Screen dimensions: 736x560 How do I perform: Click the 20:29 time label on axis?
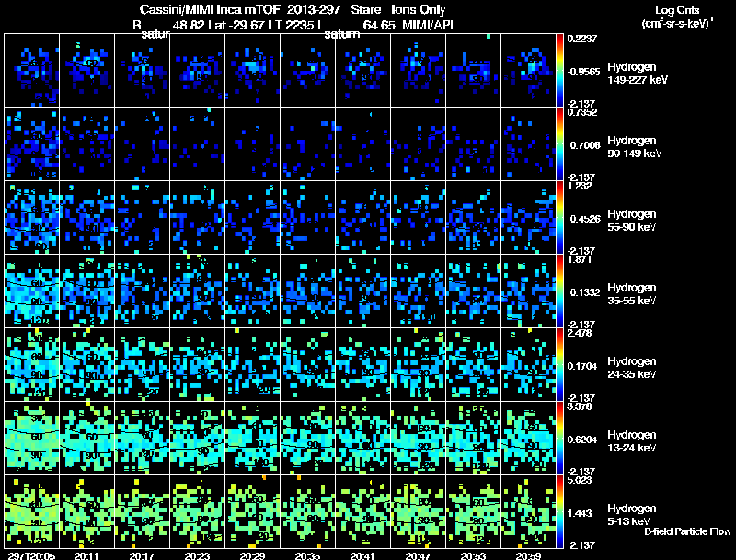251,554
